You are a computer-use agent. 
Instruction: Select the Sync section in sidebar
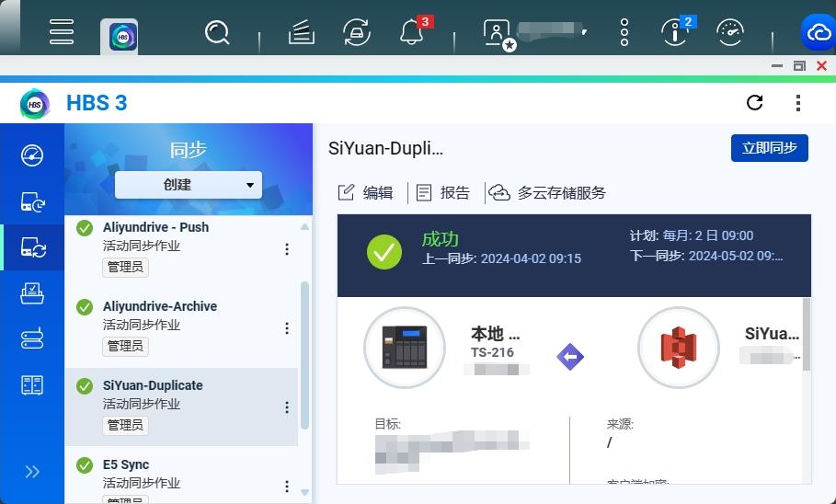(33, 247)
